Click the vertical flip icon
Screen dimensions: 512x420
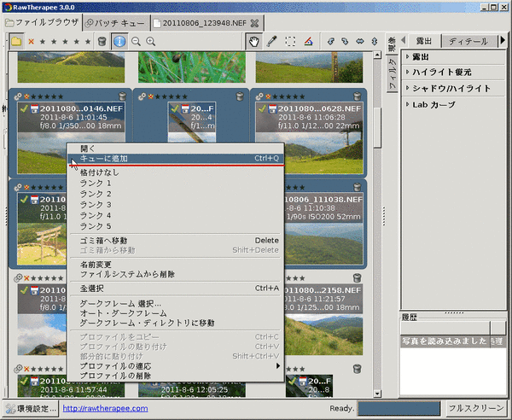point(375,41)
